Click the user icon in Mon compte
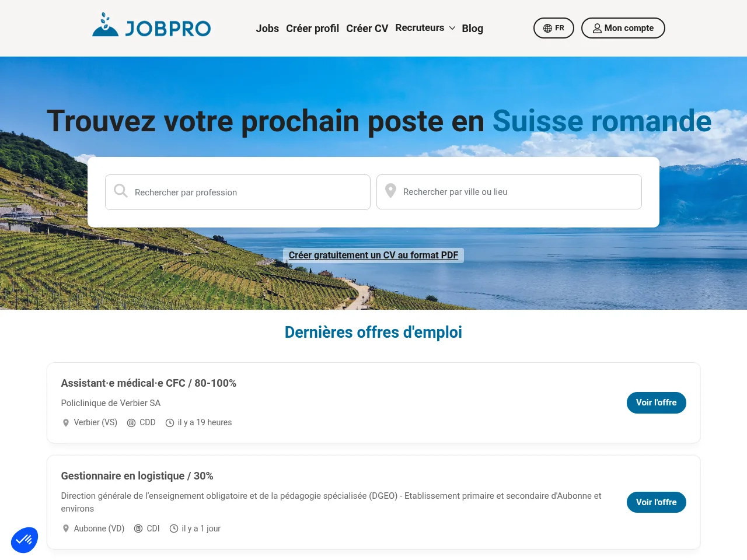 [597, 28]
